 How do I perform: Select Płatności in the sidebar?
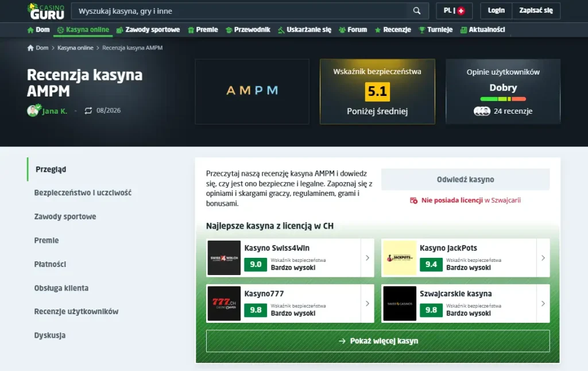51,264
